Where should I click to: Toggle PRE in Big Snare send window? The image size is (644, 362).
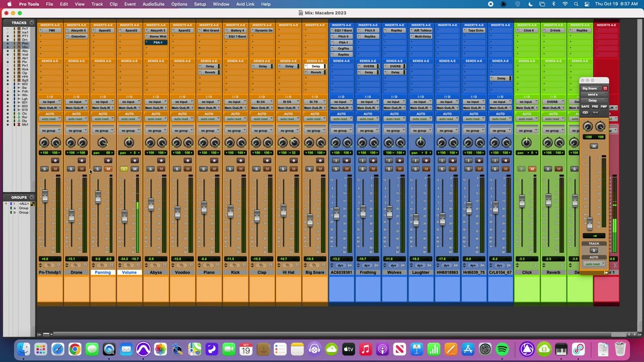coord(595,107)
